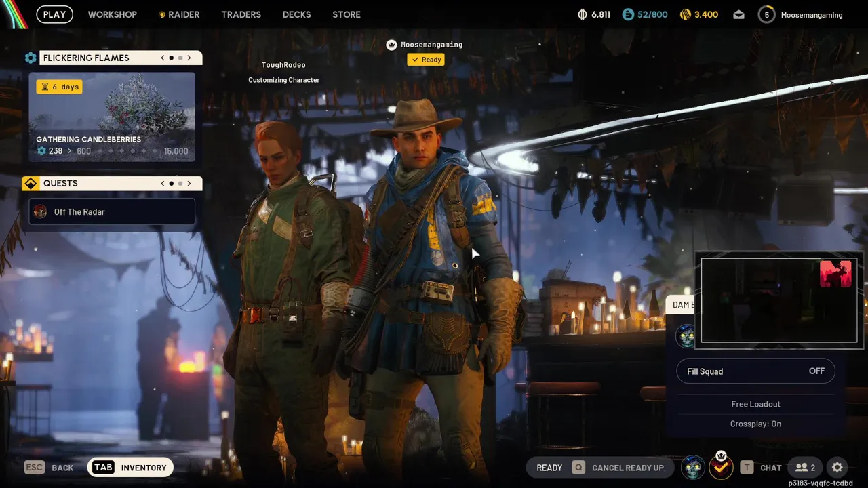This screenshot has width=868, height=488.
Task: Select the ToughRodeo squad member name
Action: click(283, 65)
